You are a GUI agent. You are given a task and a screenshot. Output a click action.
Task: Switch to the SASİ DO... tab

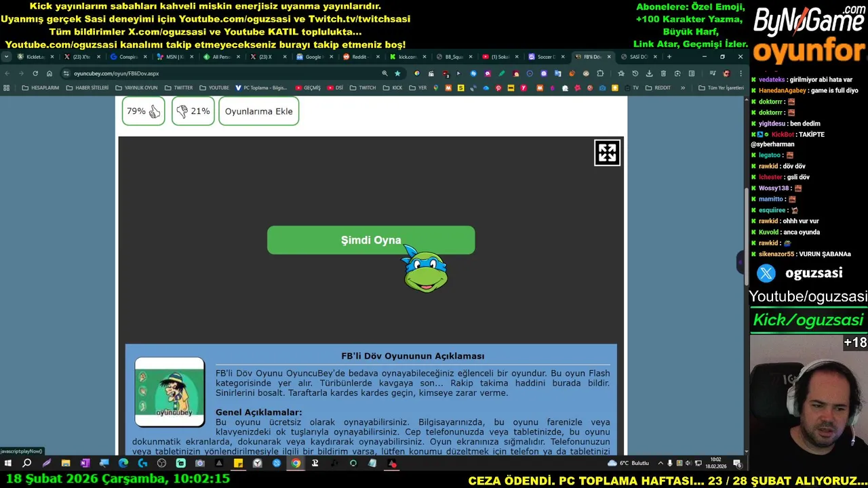(639, 57)
